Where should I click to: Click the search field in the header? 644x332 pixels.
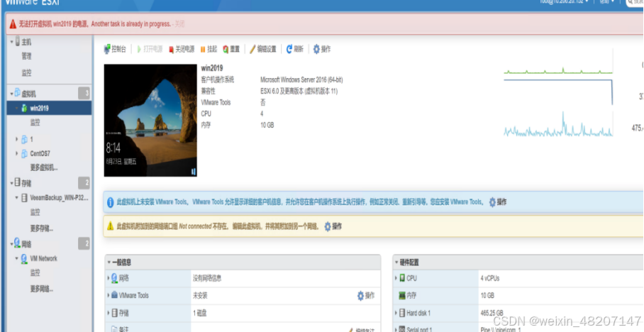coord(635,2)
